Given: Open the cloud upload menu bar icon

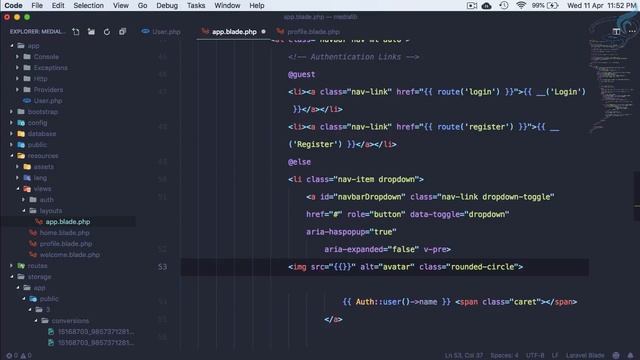Looking at the screenshot, I should [487, 5].
